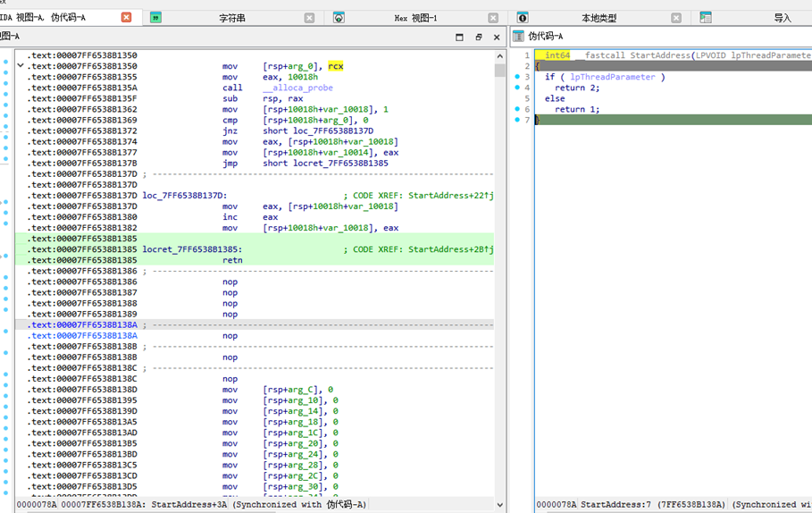Select the highlighted rcx register operand
The height and width of the screenshot is (513, 812).
pyautogui.click(x=336, y=66)
